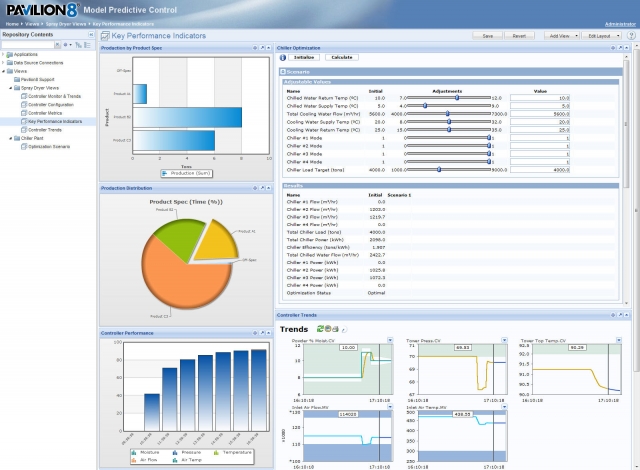Click Home in the breadcrumb
640x470 pixels.
pos(12,24)
